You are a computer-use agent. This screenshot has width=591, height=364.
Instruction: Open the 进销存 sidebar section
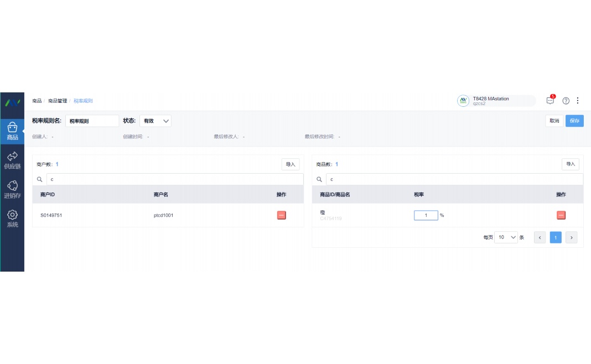12,190
